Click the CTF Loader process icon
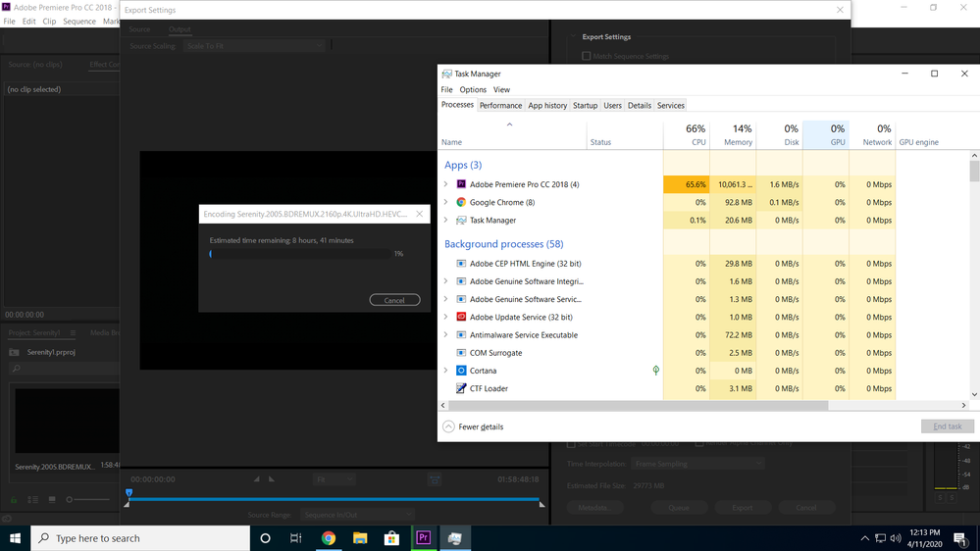Screen dimensions: 980x551 [x=461, y=388]
